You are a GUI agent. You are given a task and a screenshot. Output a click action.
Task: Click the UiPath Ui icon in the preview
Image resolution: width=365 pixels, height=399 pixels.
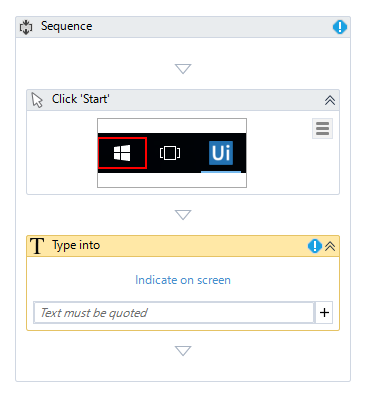221,153
